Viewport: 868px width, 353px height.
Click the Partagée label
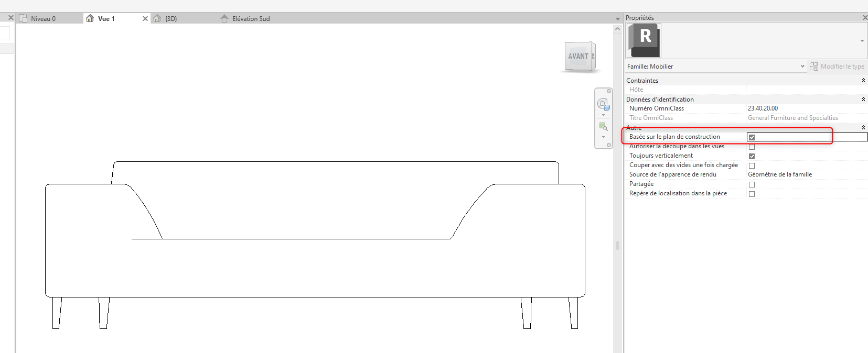pyautogui.click(x=641, y=184)
